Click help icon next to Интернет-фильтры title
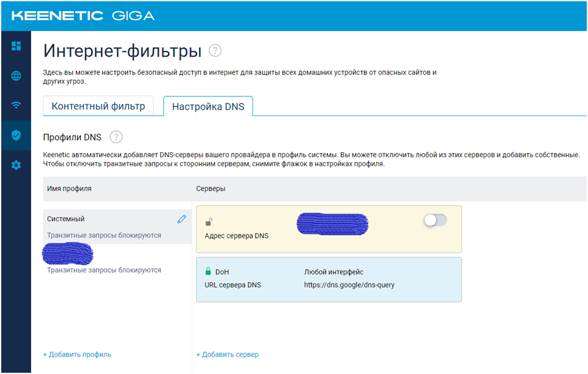 [215, 50]
